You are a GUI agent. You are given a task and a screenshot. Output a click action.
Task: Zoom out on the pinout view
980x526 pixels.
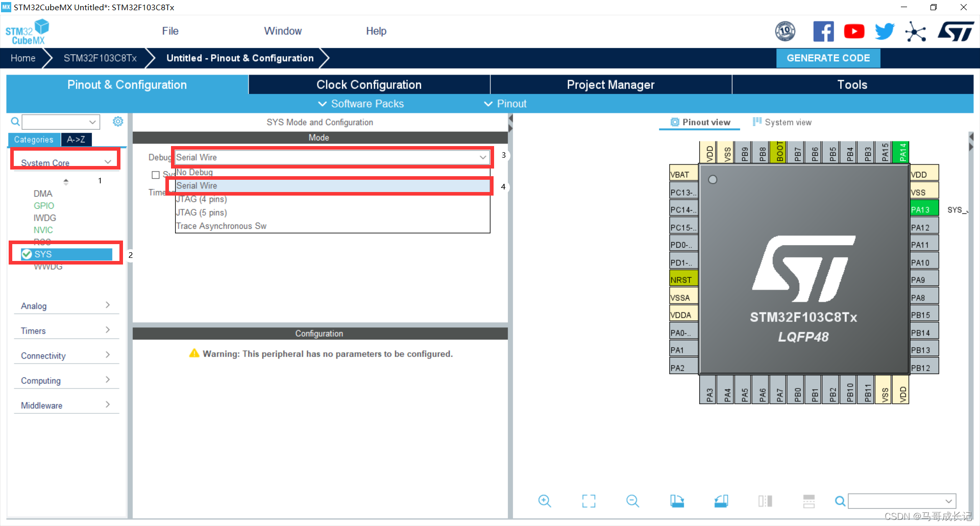[632, 501]
